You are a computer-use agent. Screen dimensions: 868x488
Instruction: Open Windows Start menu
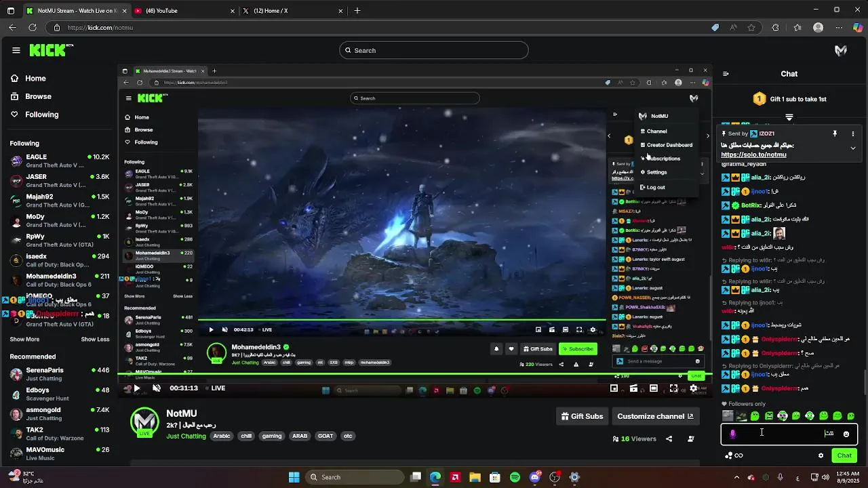click(294, 477)
